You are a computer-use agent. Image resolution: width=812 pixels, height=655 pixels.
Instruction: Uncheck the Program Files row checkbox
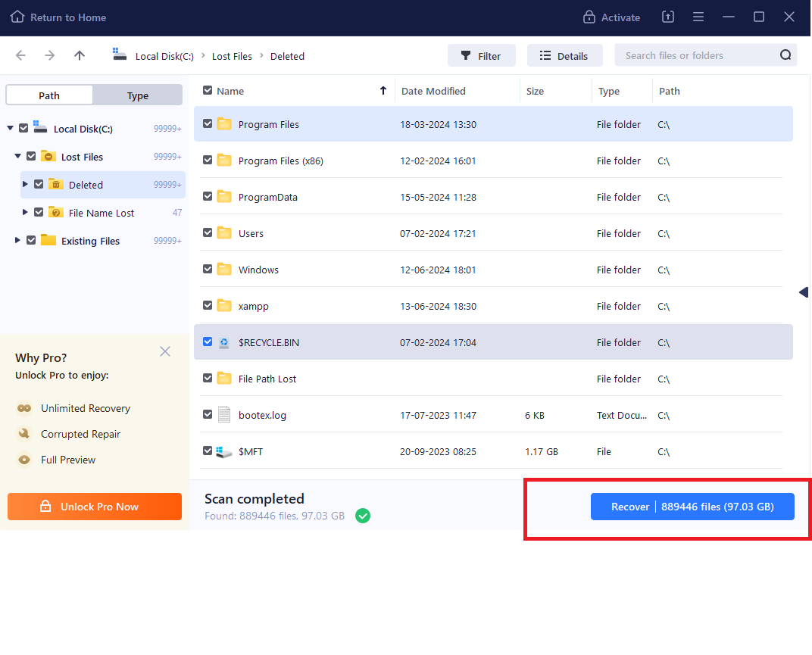tap(208, 123)
